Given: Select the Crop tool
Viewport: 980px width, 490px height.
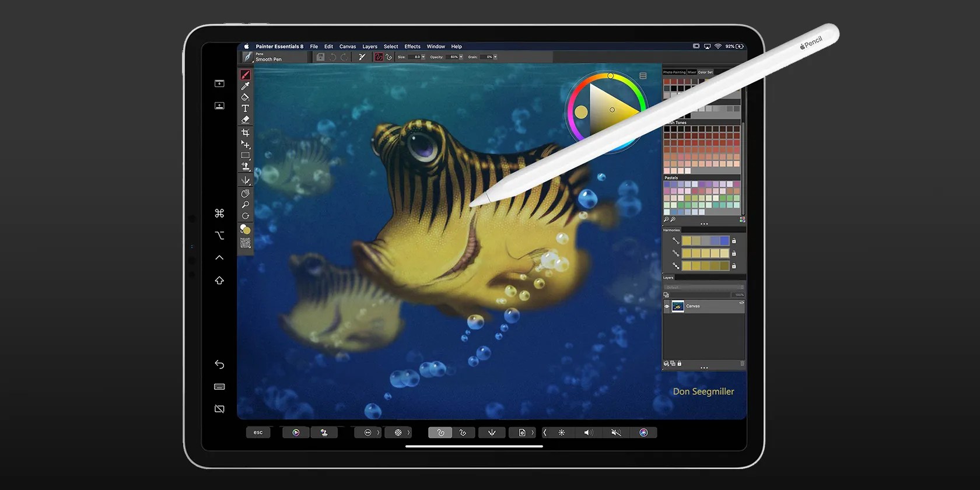Looking at the screenshot, I should (246, 133).
